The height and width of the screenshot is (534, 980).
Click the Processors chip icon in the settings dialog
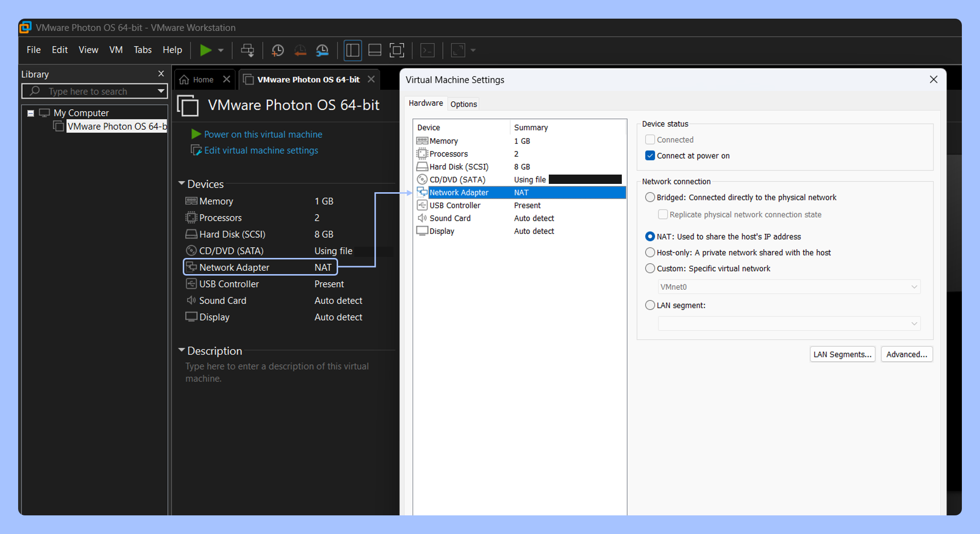pos(422,154)
